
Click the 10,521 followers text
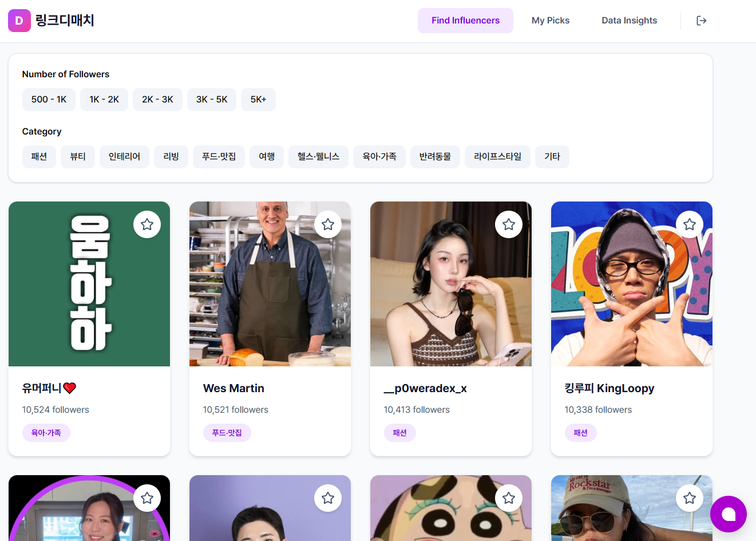pos(236,410)
